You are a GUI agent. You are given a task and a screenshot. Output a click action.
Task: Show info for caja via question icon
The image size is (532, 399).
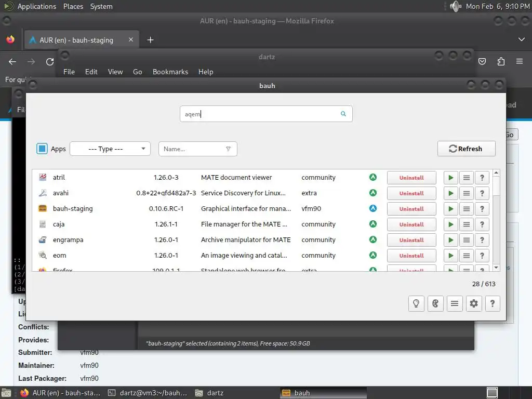pos(482,224)
